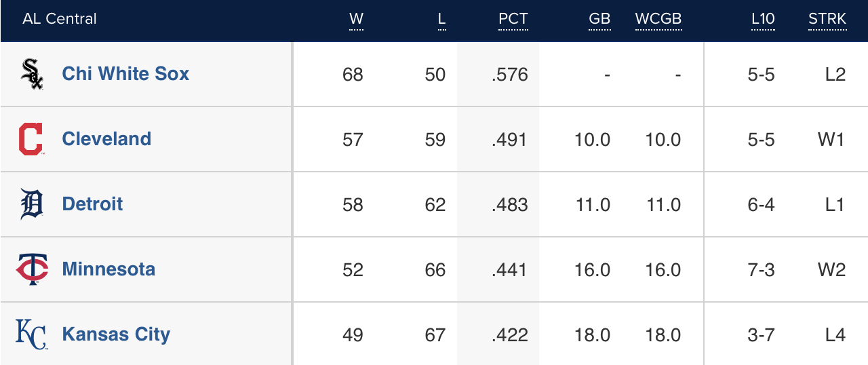Image resolution: width=868 pixels, height=365 pixels.
Task: Click the PCT column header
Action: (513, 19)
